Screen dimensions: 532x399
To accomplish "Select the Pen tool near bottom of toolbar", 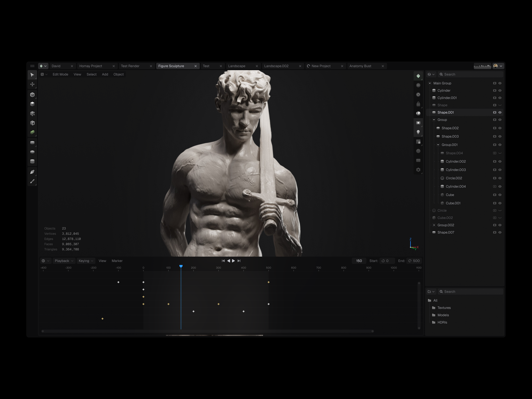I will tap(32, 172).
